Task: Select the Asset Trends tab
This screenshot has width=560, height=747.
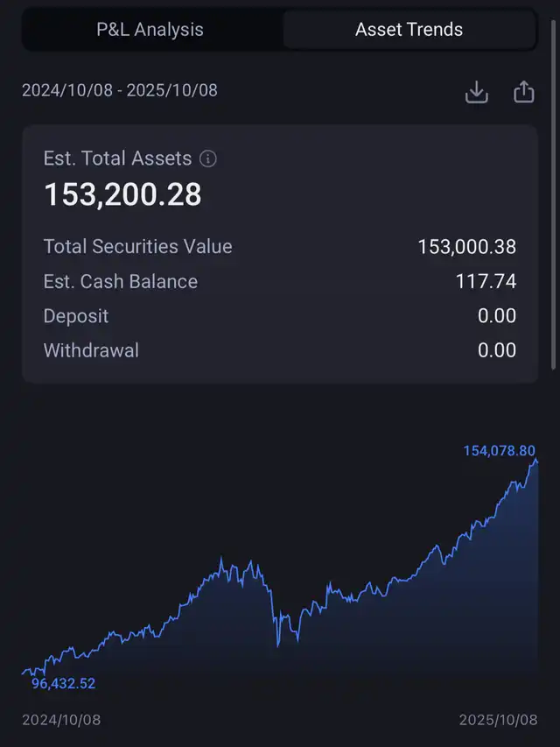Action: pos(409,29)
